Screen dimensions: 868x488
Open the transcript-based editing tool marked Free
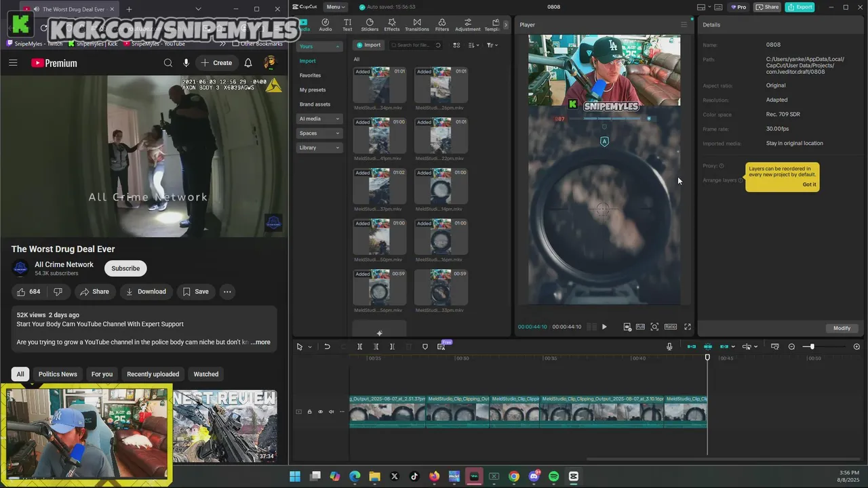(441, 346)
